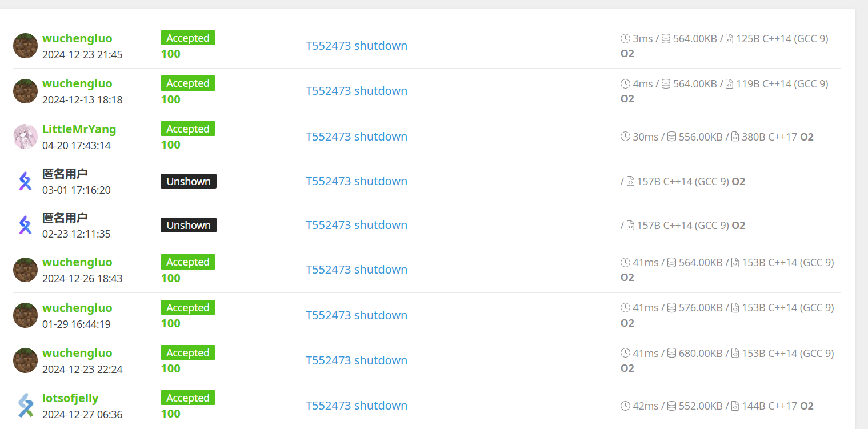Click Accepted badge on the 2024-12-23 21:45 submission
The height and width of the screenshot is (429, 868).
point(188,38)
